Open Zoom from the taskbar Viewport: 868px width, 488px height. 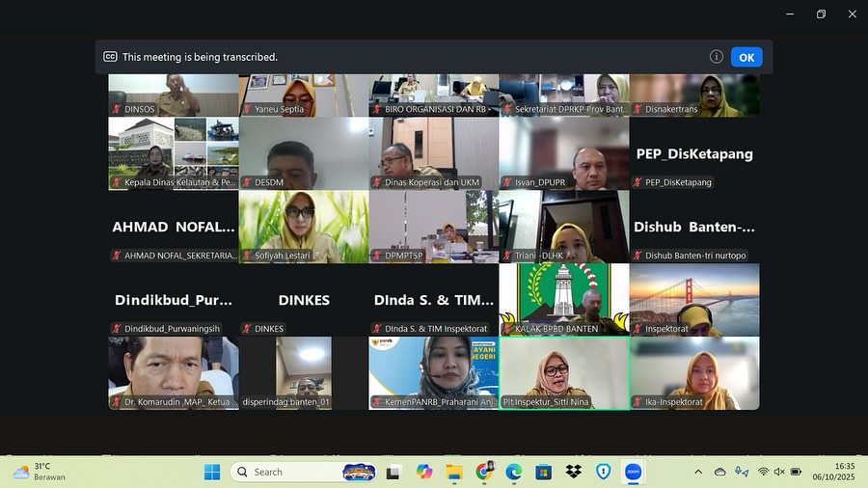click(633, 472)
